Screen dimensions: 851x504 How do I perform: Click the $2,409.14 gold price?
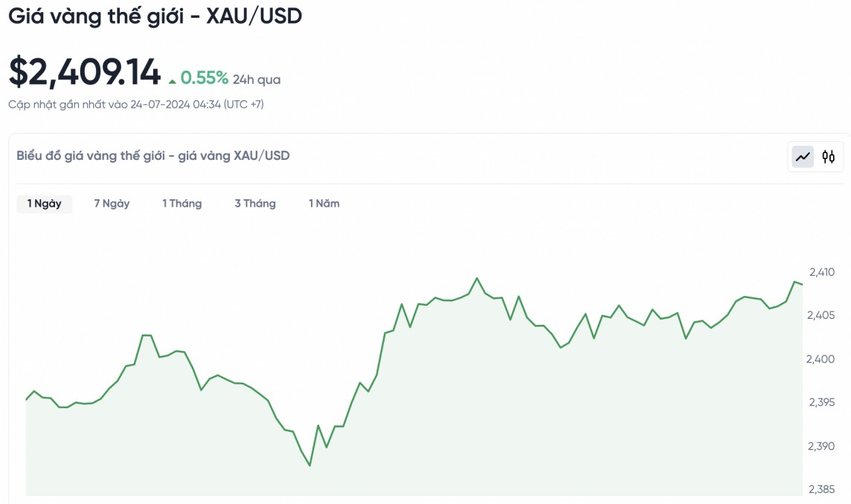85,72
